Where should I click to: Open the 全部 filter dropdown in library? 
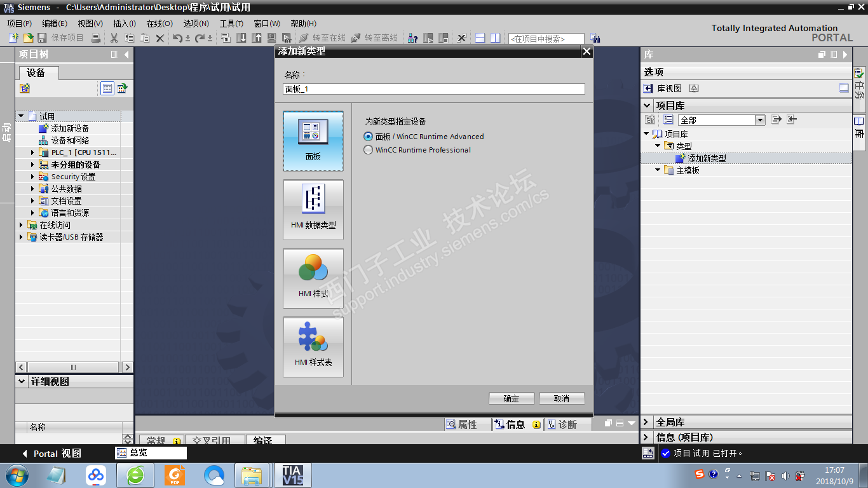(760, 120)
